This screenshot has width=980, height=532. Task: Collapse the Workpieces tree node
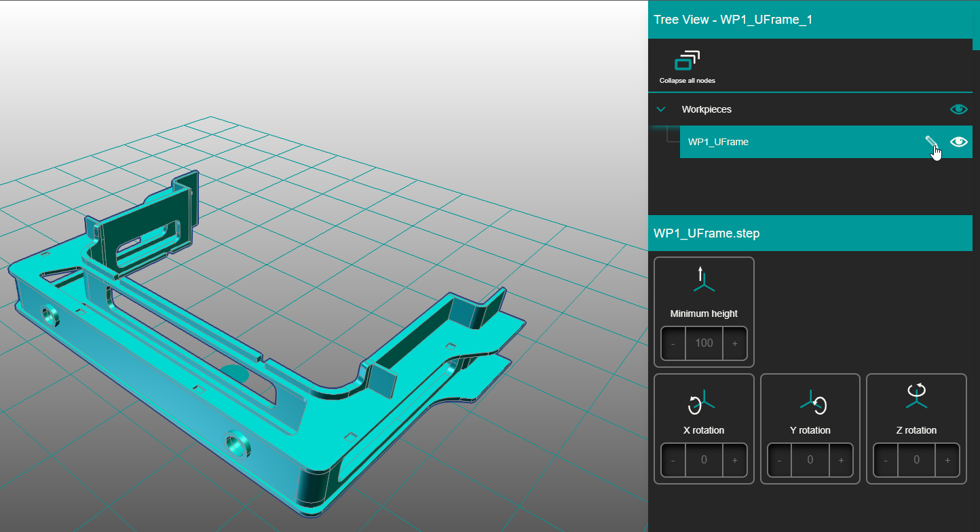[661, 109]
